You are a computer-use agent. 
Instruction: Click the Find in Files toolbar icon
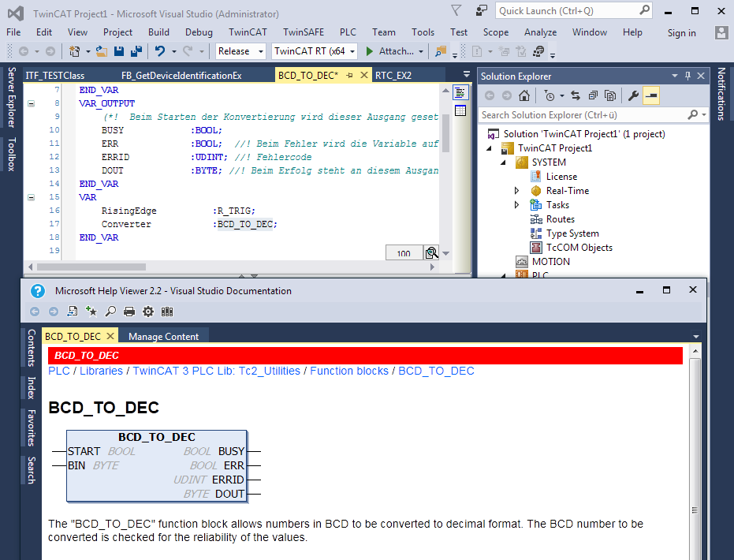pyautogui.click(x=441, y=51)
